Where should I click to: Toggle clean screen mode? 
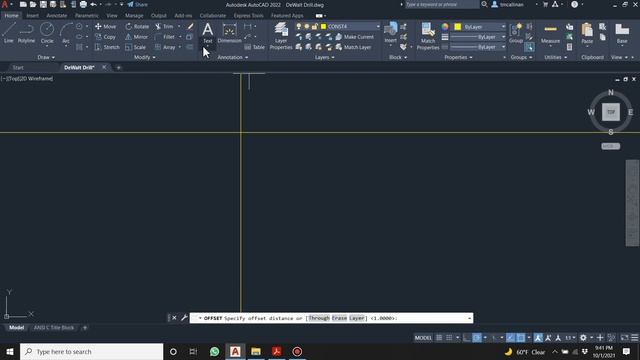(624, 338)
